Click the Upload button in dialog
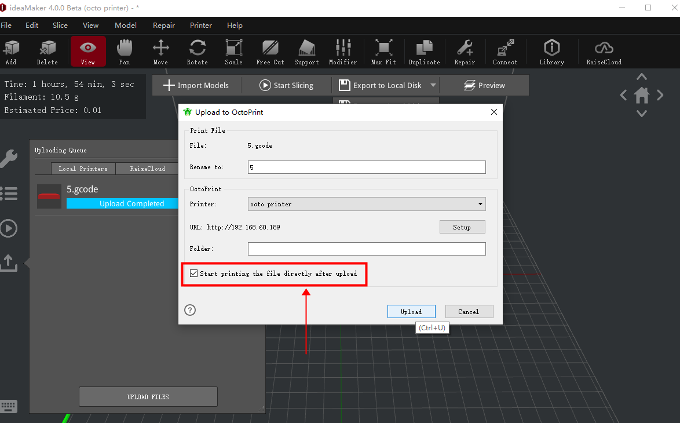This screenshot has width=680, height=424. (x=411, y=311)
